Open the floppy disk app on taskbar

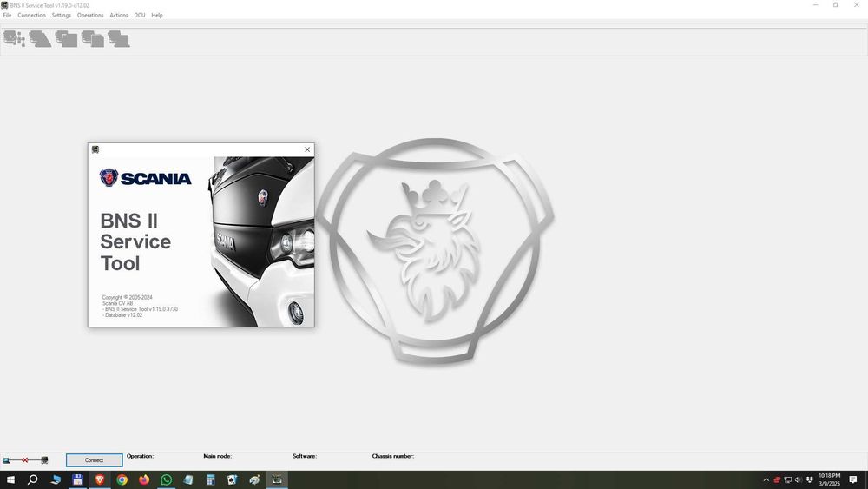(77, 479)
